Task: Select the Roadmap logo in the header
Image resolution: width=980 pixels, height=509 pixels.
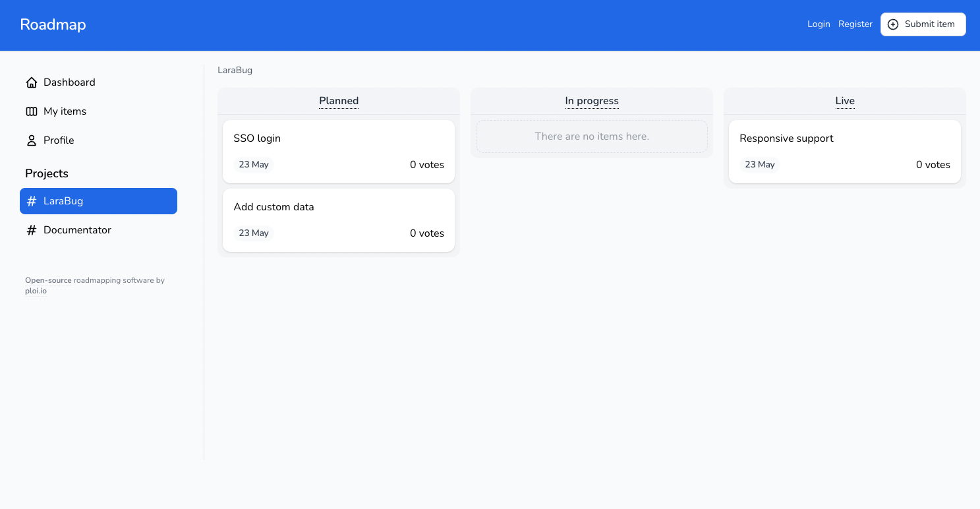Action: tap(53, 24)
